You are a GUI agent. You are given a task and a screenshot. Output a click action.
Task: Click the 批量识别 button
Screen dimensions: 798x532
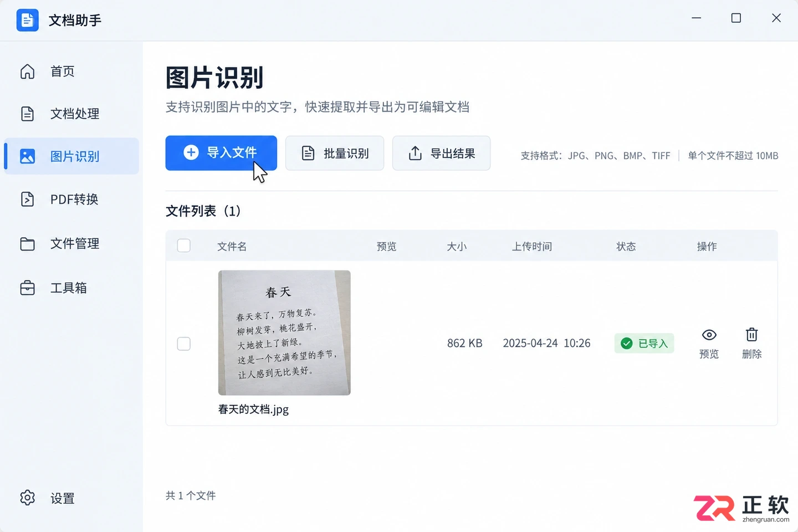(335, 153)
